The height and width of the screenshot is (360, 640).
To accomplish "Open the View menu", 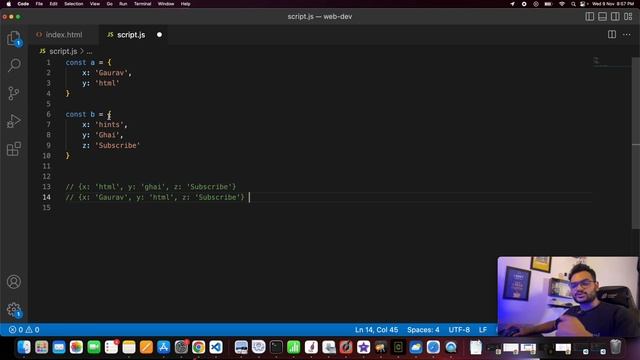I will coord(95,4).
